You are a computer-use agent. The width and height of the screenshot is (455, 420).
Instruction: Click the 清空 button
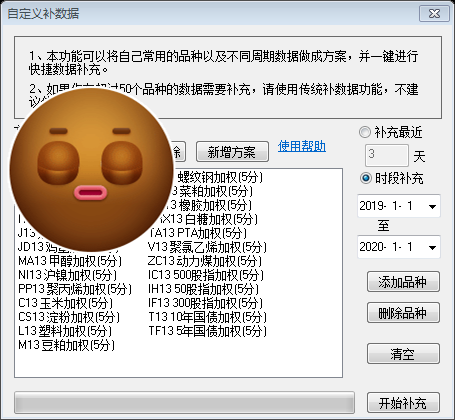pos(403,354)
